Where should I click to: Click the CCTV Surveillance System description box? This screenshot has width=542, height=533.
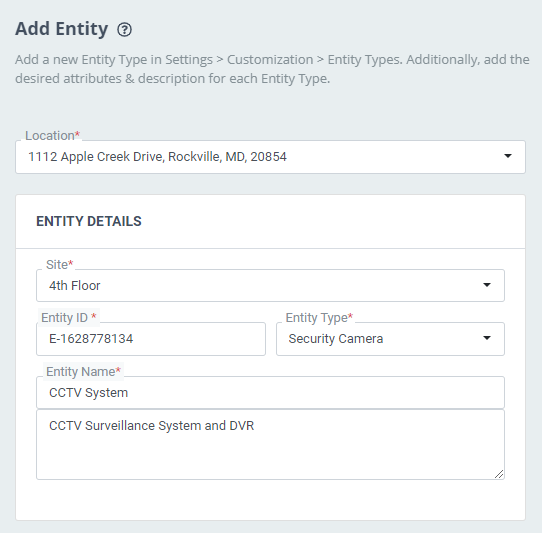click(270, 445)
